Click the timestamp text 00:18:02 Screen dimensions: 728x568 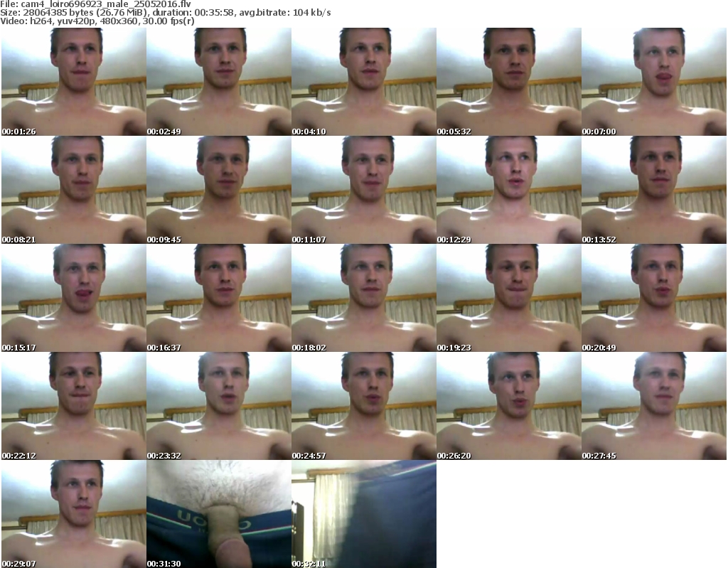click(x=309, y=348)
